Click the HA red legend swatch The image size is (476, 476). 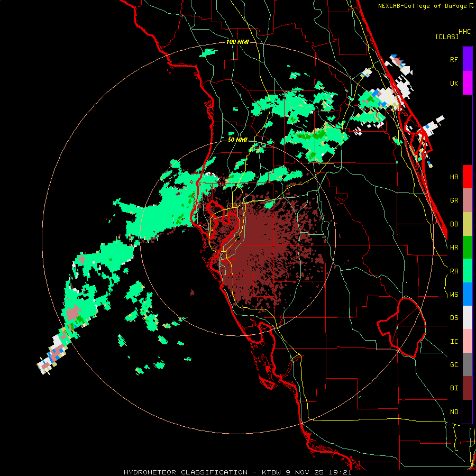(467, 176)
